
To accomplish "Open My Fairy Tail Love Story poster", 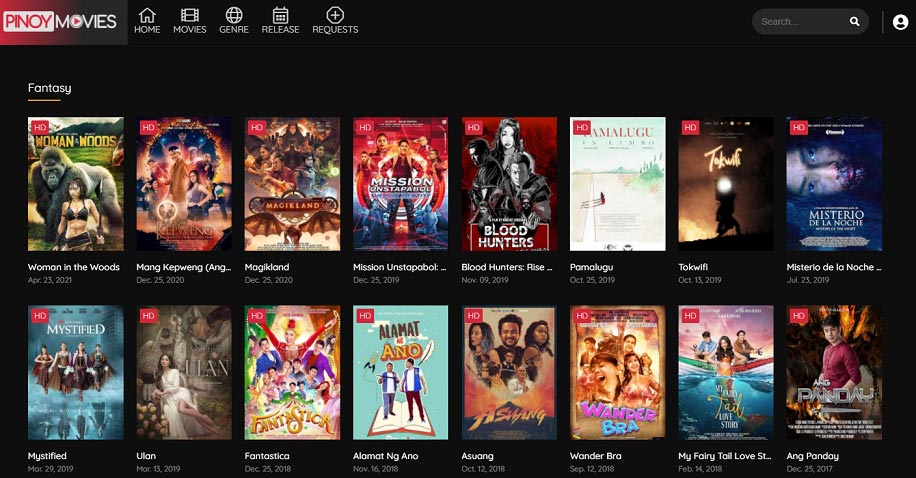I will point(726,372).
